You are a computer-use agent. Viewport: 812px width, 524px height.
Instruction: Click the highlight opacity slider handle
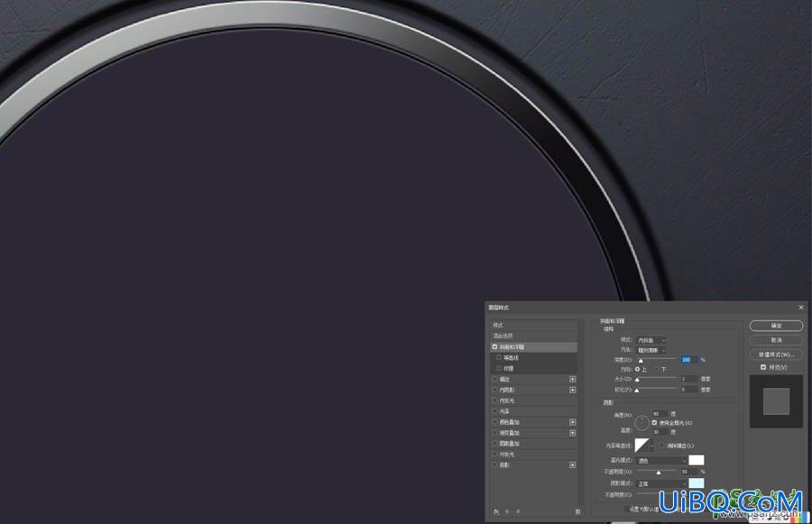click(659, 473)
